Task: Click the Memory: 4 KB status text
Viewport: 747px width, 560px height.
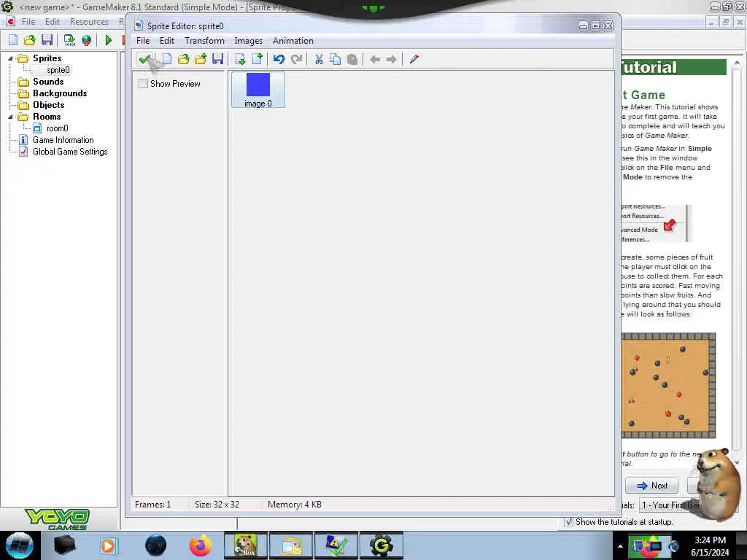Action: click(x=295, y=505)
